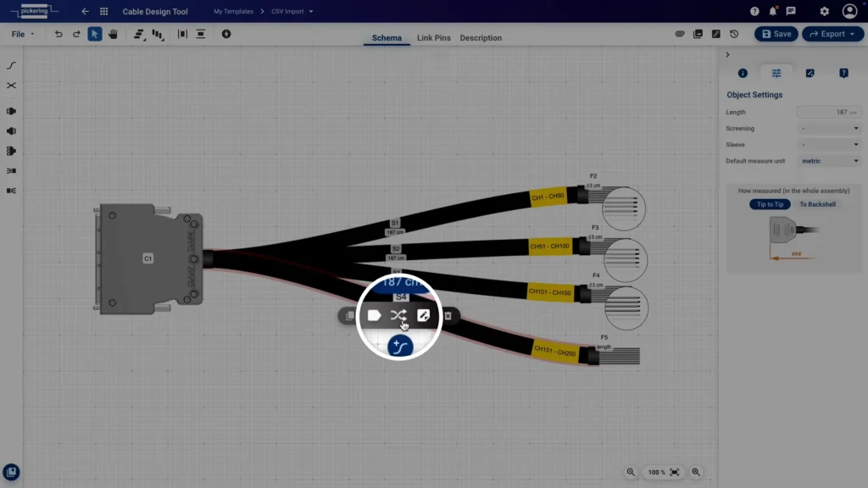Click the CH1 - CH50 yellow label
Screen dimensions: 868x488
coord(548,197)
